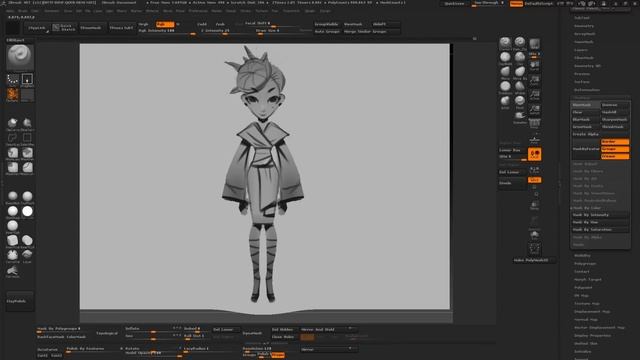This screenshot has height=360, width=640.
Task: Expand the Morph Target section
Action: tap(588, 280)
